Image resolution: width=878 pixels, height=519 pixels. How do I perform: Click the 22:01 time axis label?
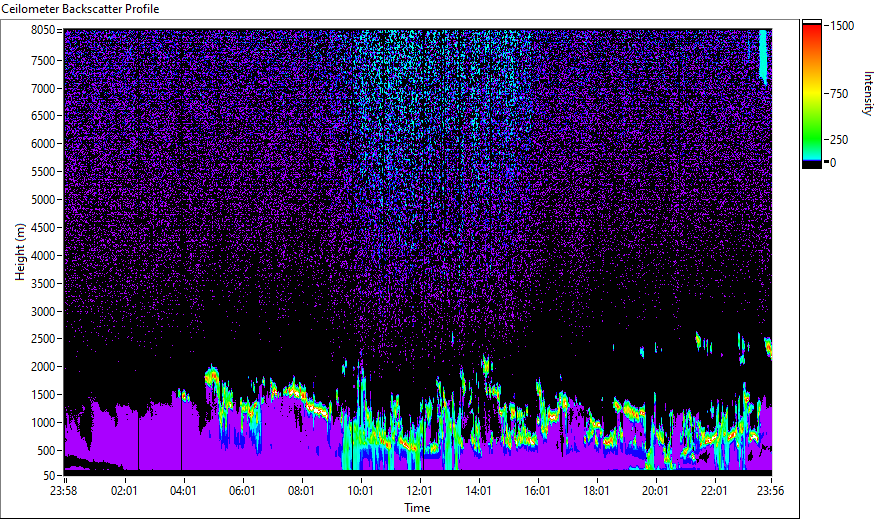tap(714, 491)
